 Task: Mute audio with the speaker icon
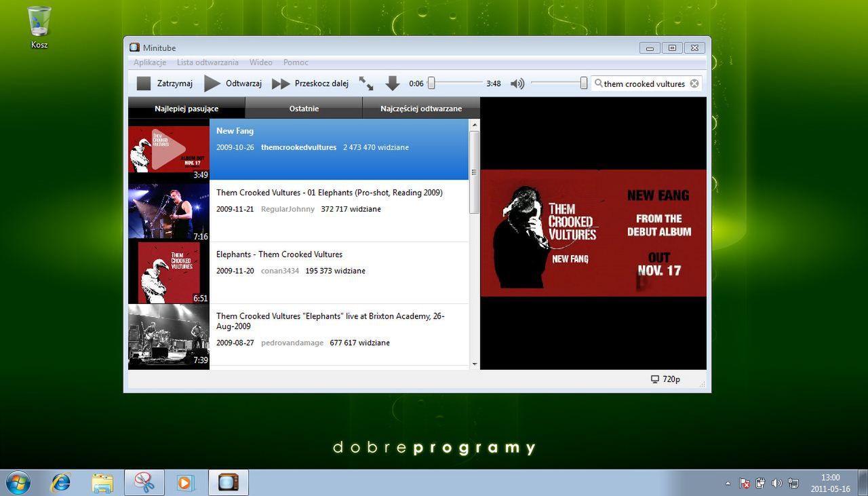coord(517,83)
